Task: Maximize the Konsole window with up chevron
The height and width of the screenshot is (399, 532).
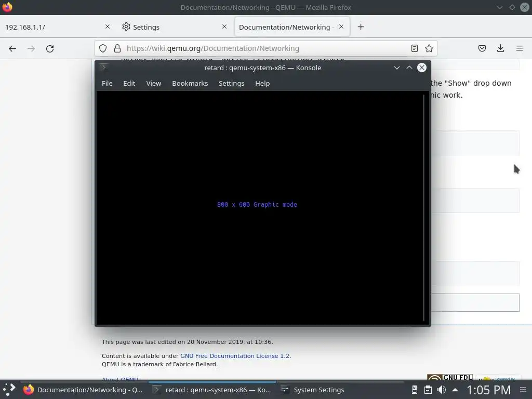Action: (409, 68)
